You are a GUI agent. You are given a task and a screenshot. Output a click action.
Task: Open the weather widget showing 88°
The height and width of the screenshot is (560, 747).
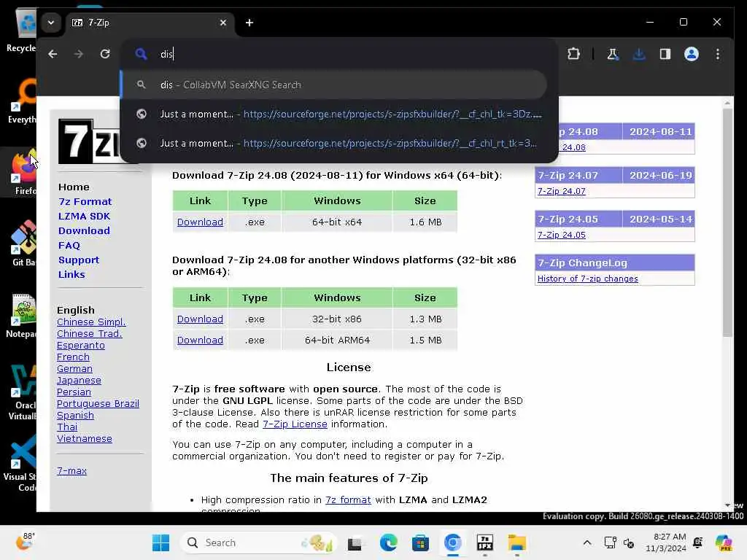tap(25, 542)
